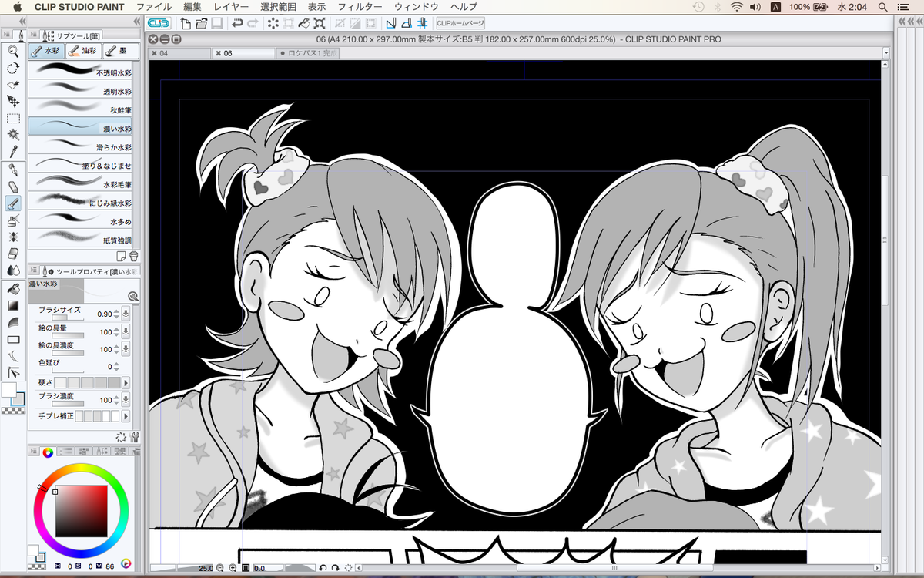Open brush density dynamics dropdown
The width and height of the screenshot is (924, 578).
[126, 398]
